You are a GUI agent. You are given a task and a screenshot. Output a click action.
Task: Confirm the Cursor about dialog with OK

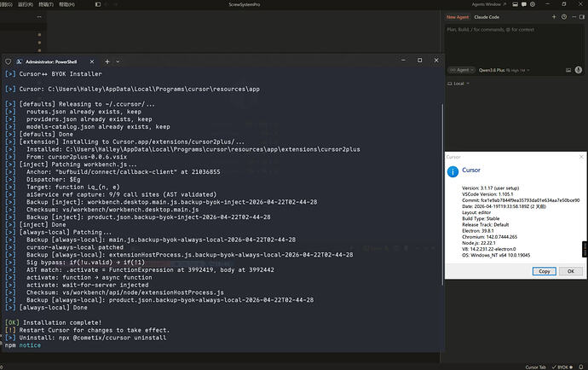[x=571, y=271]
